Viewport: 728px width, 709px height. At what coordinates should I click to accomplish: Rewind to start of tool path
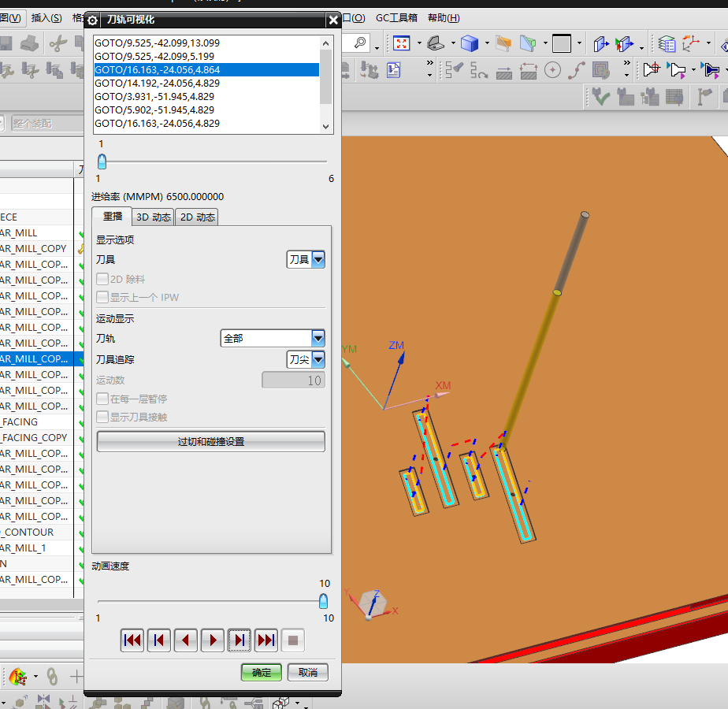pos(132,640)
